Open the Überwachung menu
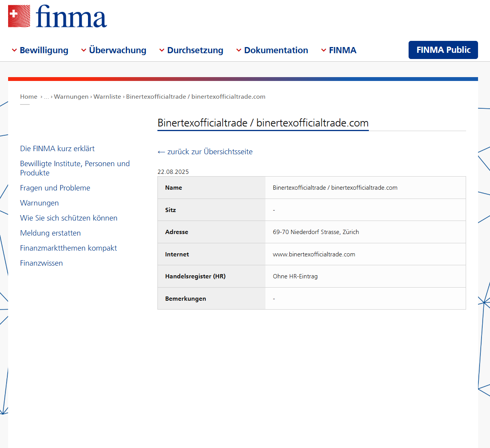 click(118, 50)
